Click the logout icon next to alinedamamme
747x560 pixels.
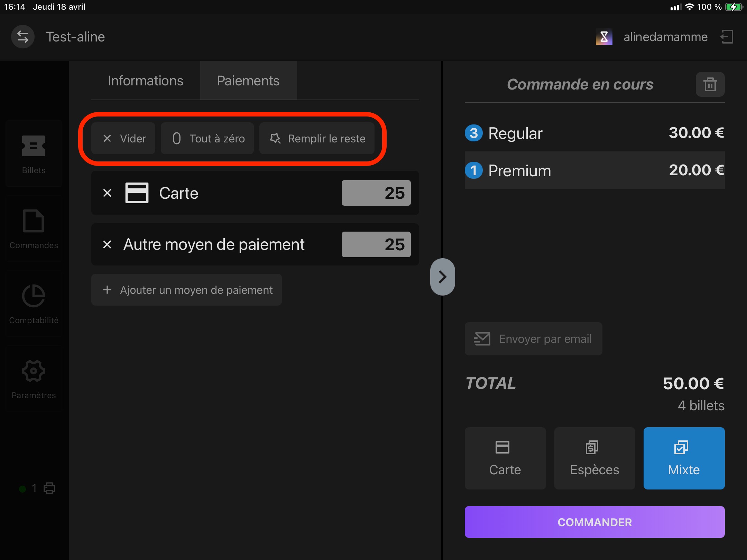coord(727,37)
